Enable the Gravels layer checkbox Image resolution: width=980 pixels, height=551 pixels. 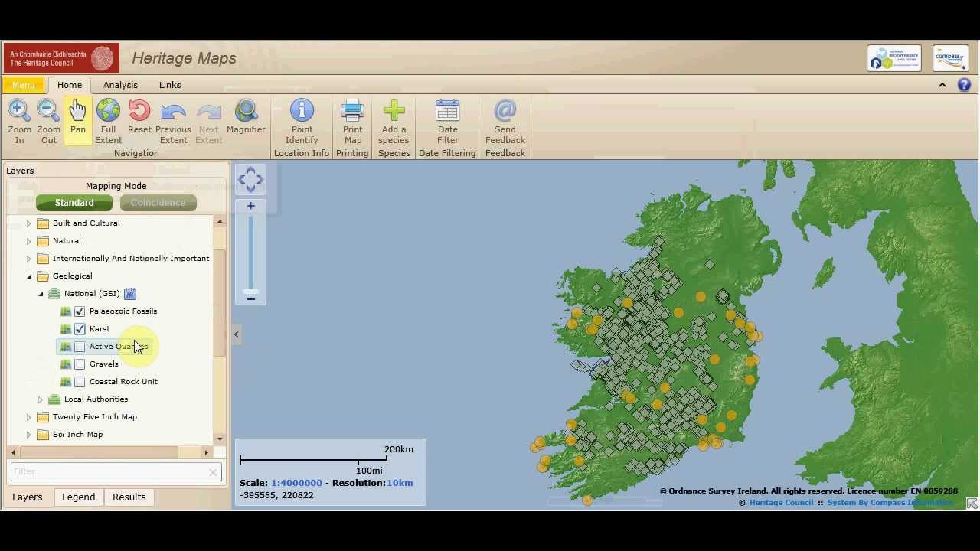coord(80,364)
